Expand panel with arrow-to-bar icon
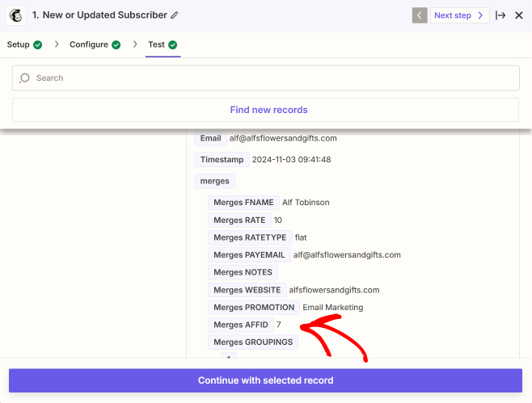 click(x=500, y=15)
